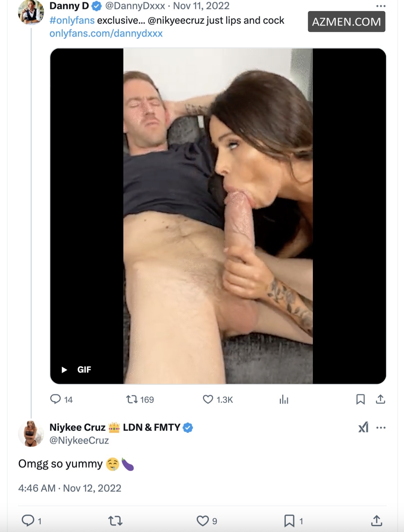Share Niykee Cruz's post using bottom share icon
The width and height of the screenshot is (404, 532).
pos(377,520)
